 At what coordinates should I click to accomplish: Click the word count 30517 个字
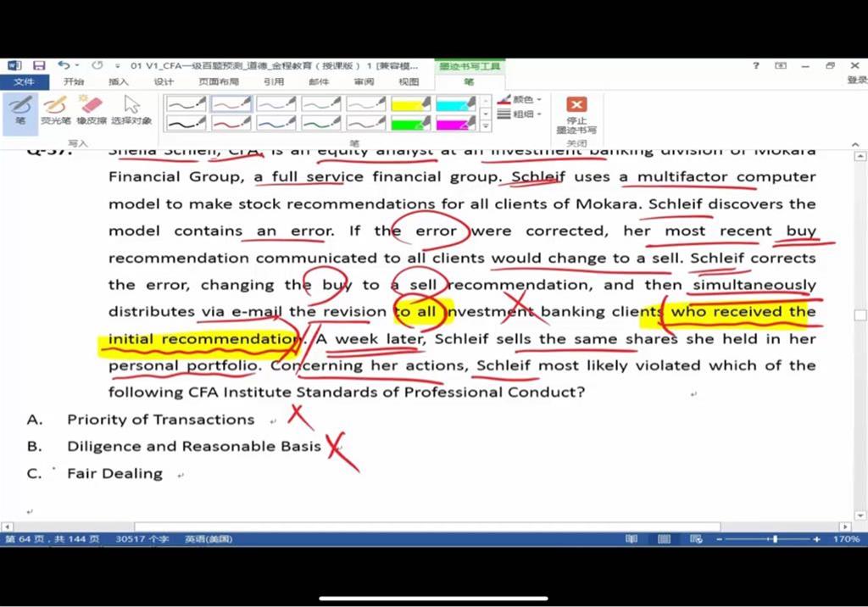[142, 539]
